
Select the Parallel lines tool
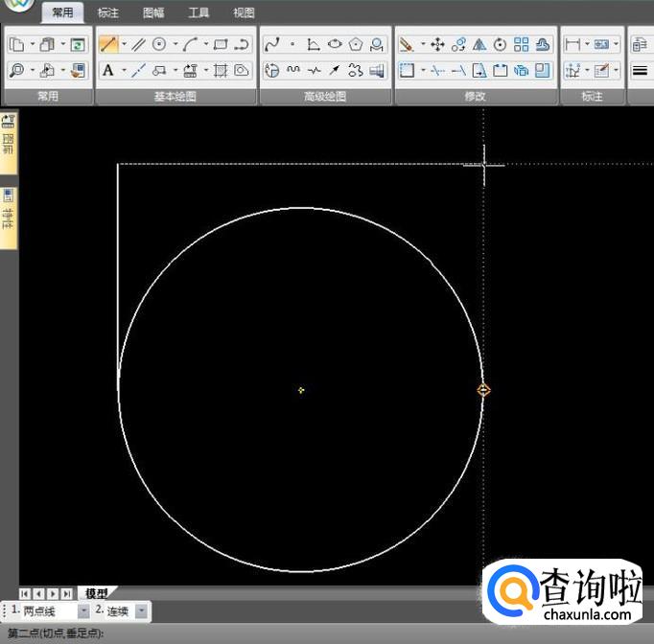click(x=139, y=44)
